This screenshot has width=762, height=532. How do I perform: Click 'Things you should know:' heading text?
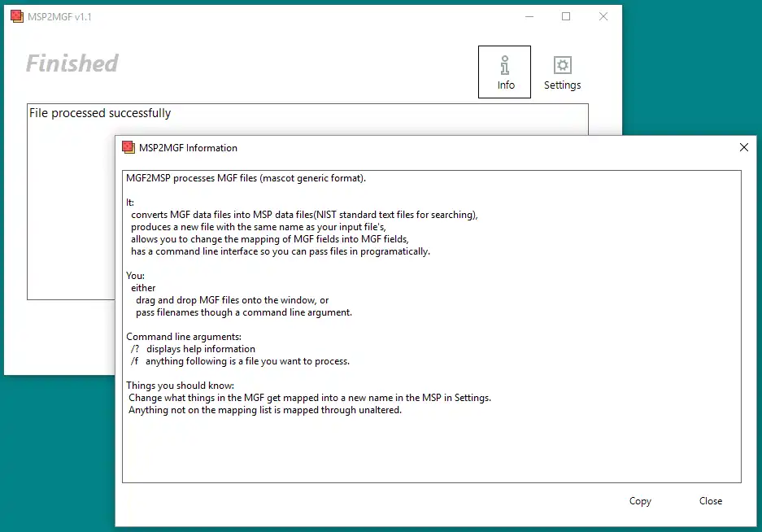pos(181,386)
